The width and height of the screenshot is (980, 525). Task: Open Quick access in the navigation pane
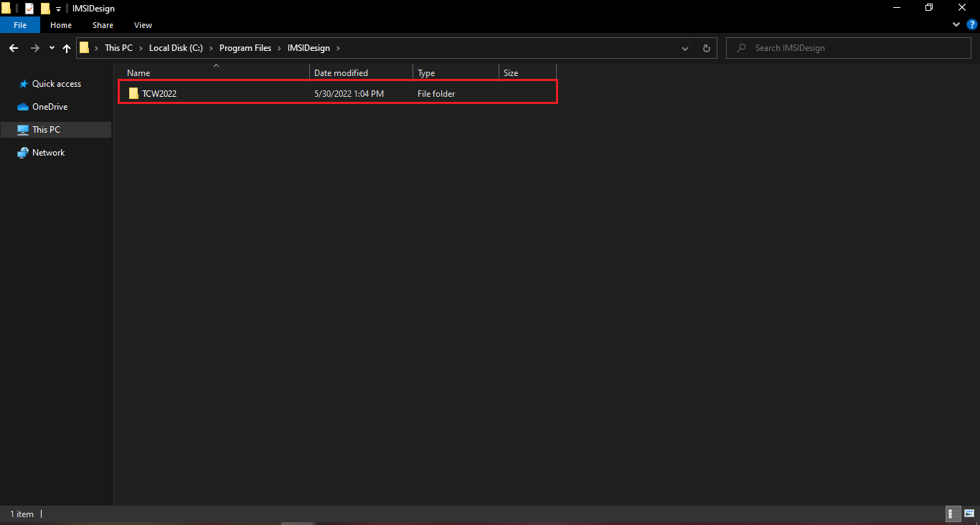57,84
